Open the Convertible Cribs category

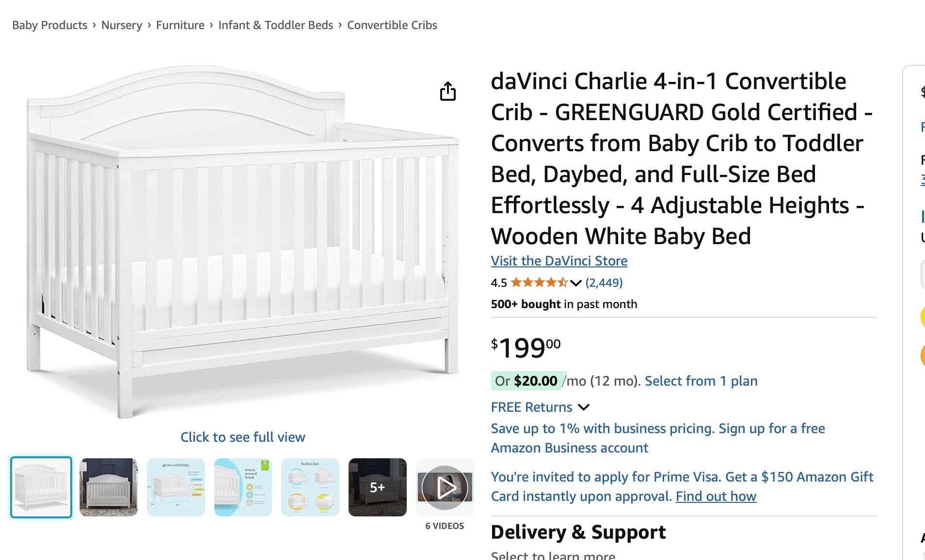[x=391, y=25]
